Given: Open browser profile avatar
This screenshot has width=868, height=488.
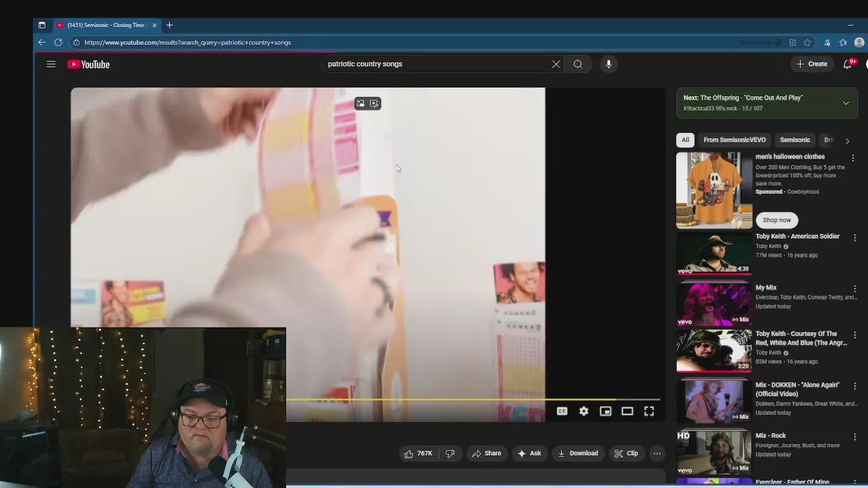Looking at the screenshot, I should (859, 43).
